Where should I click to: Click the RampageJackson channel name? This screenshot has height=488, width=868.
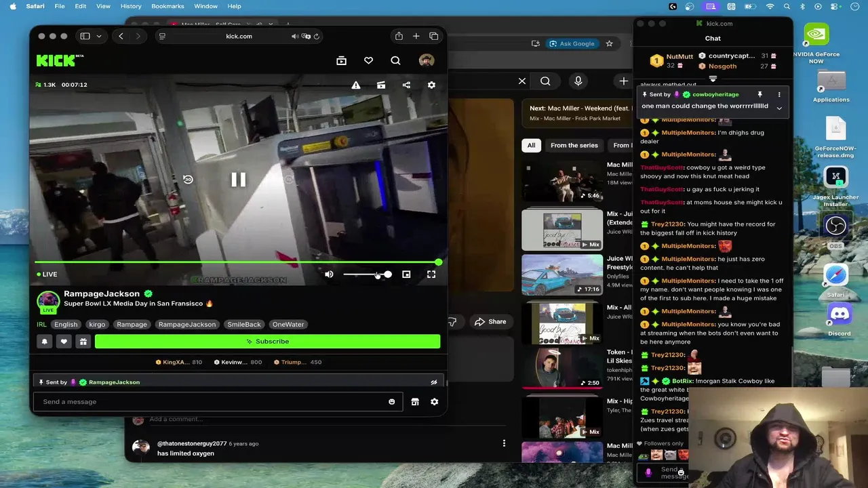pos(102,293)
